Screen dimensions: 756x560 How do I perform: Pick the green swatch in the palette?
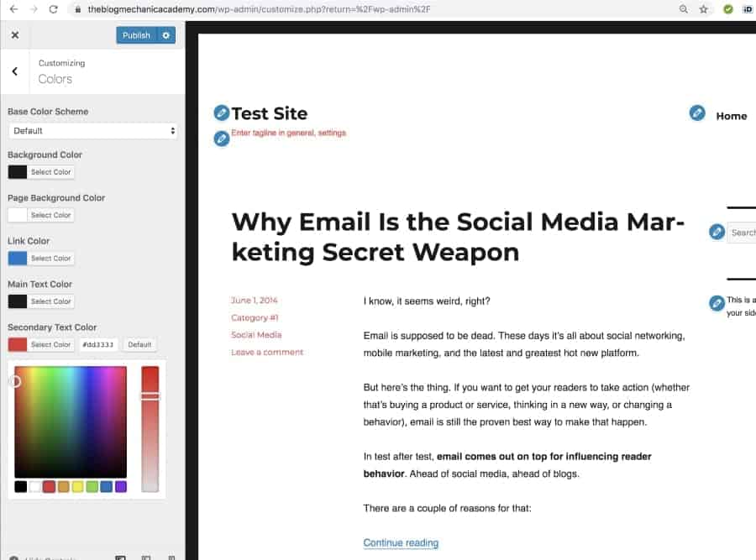[92, 487]
